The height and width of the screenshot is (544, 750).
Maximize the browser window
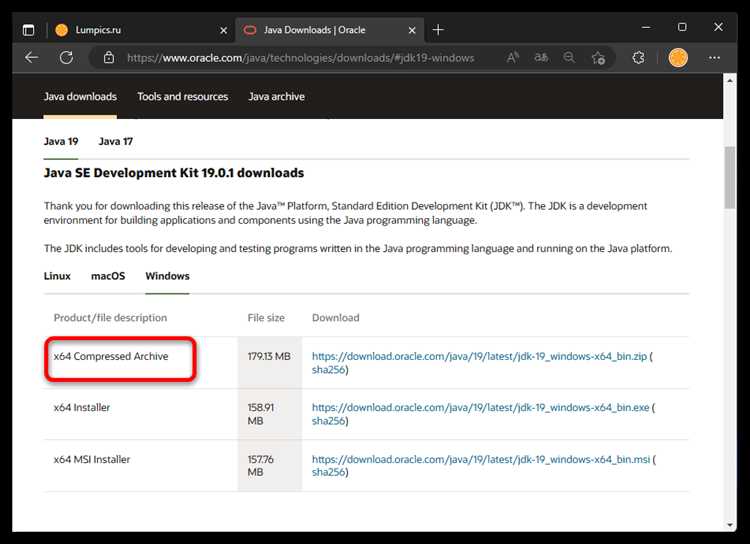pyautogui.click(x=683, y=27)
